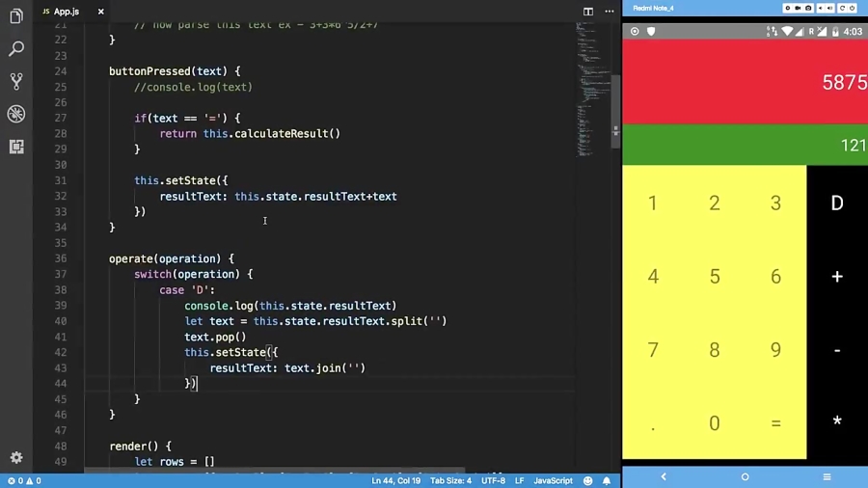
Task: Open the Extensions view
Action: coord(16,147)
